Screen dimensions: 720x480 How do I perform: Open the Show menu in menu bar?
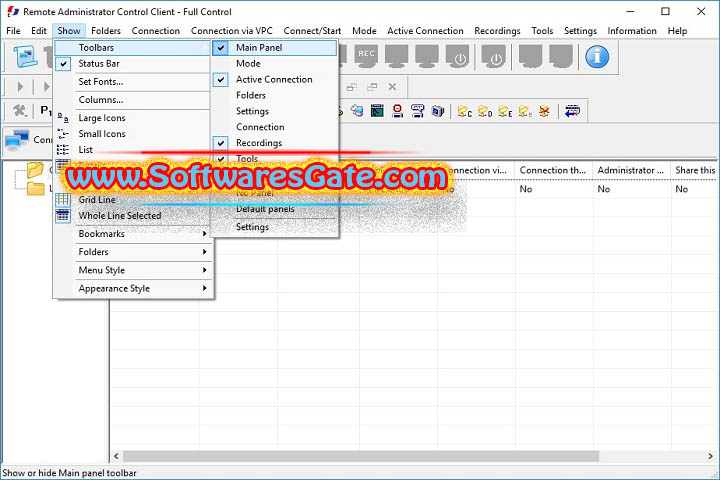click(69, 31)
